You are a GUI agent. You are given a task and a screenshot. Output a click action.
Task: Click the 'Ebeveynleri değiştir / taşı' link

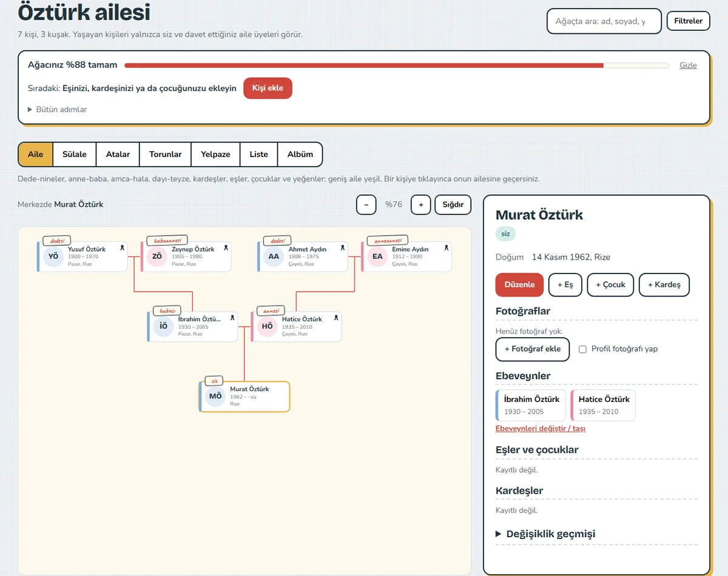coord(541,429)
